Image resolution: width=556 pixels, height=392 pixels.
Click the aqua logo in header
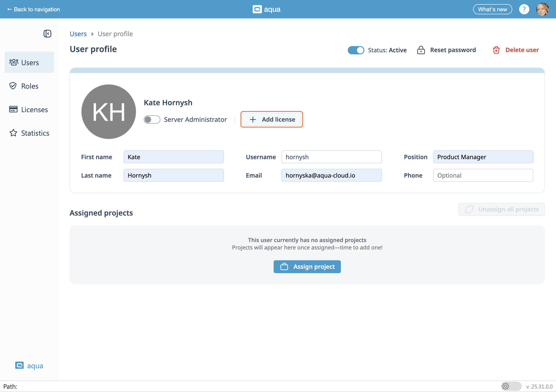(x=266, y=9)
